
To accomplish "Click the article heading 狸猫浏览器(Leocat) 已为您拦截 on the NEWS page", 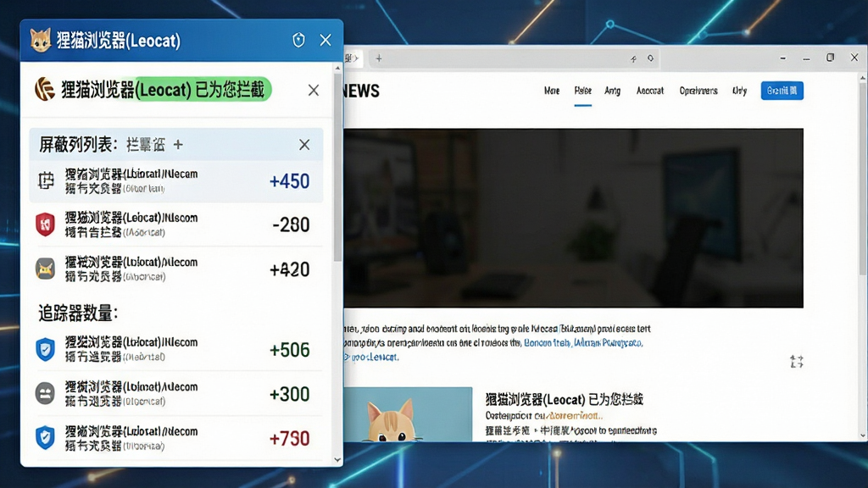I will tap(564, 399).
